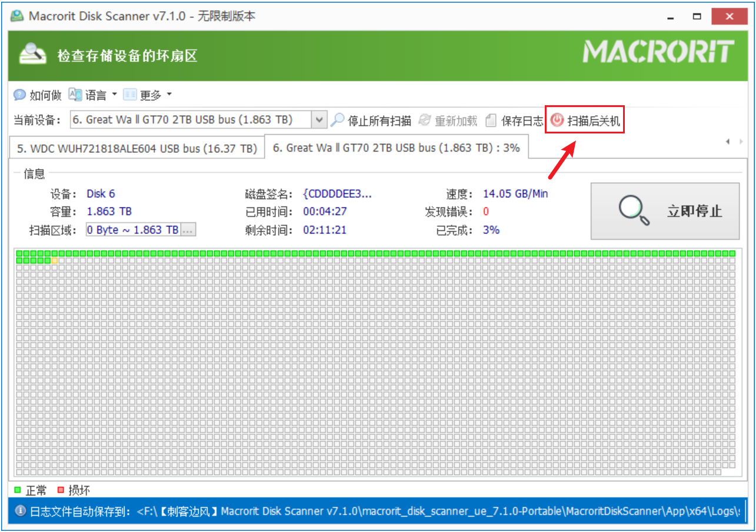Viewport: 756px width, 532px height.
Task: Click the status bar info icon
Action: [20, 511]
